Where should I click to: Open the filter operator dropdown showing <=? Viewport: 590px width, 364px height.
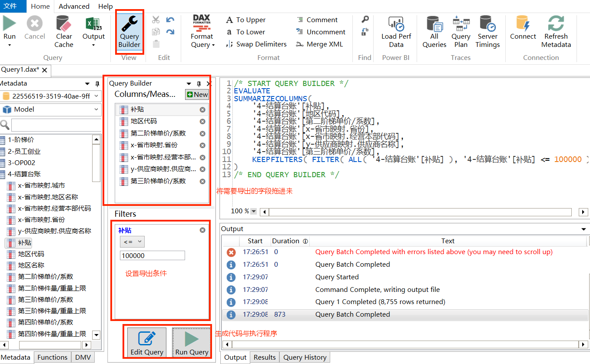click(x=132, y=242)
